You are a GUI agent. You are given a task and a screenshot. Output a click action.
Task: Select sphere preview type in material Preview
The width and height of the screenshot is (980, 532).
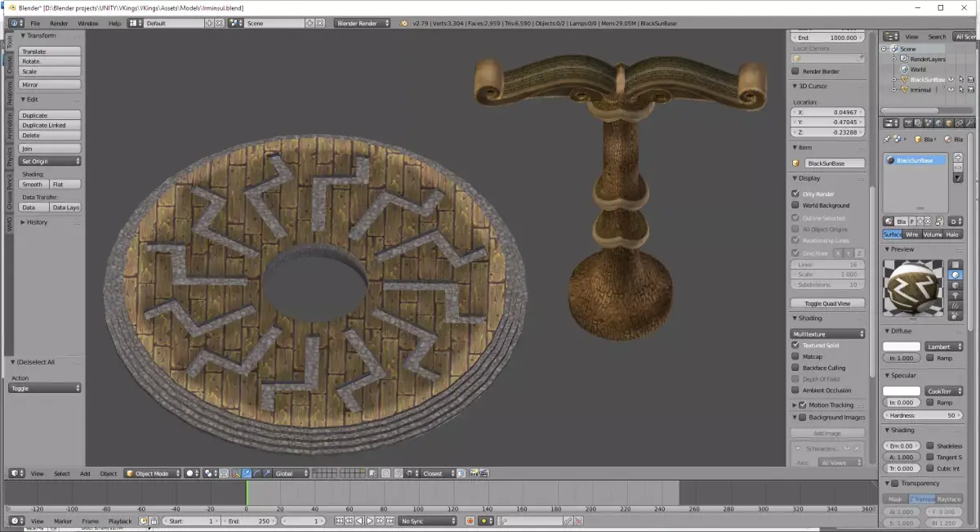[955, 275]
